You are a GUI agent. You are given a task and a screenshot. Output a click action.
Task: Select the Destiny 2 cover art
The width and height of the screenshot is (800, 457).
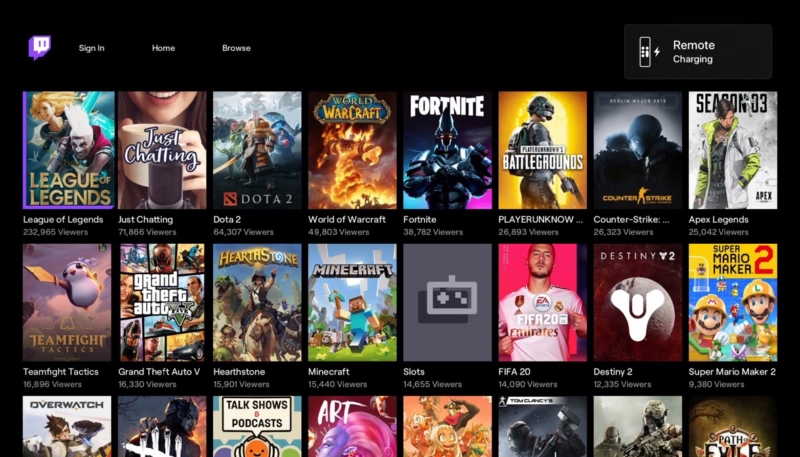click(x=638, y=302)
